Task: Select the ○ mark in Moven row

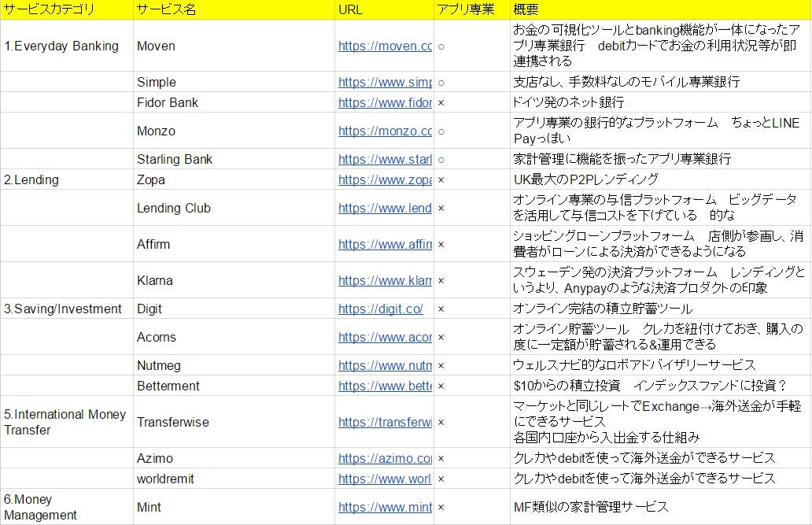Action: click(x=441, y=46)
